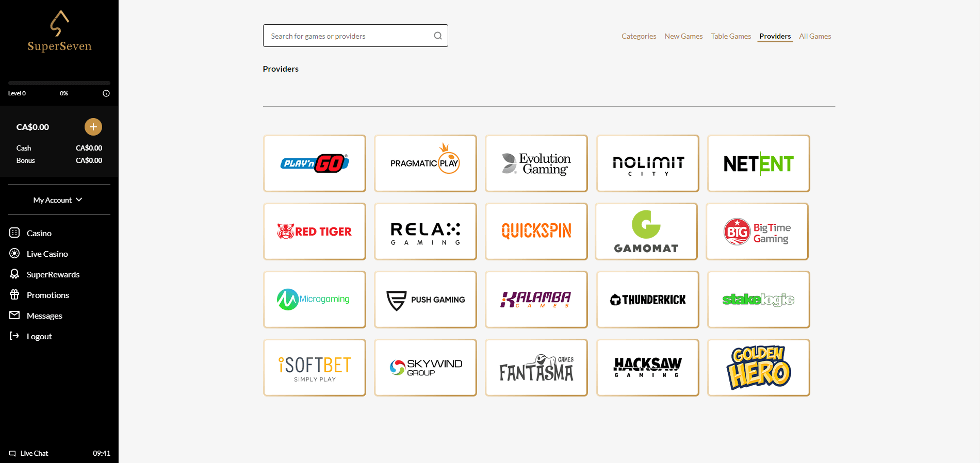Choose the Push Gaming provider

point(426,300)
